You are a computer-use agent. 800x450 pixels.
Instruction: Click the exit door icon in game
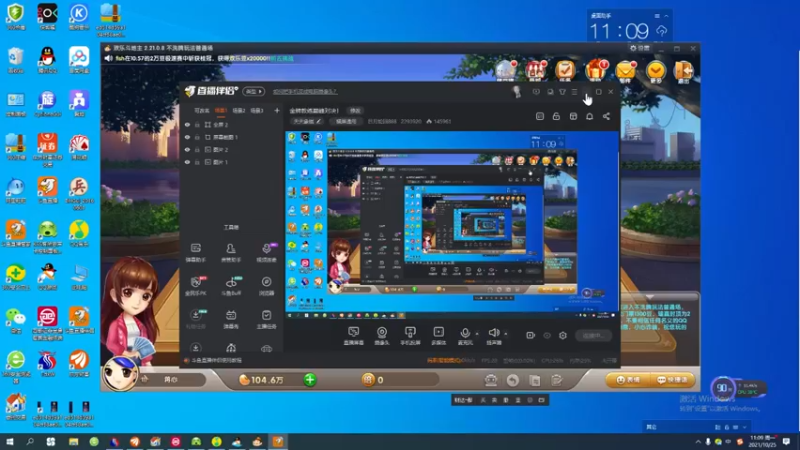pos(683,70)
